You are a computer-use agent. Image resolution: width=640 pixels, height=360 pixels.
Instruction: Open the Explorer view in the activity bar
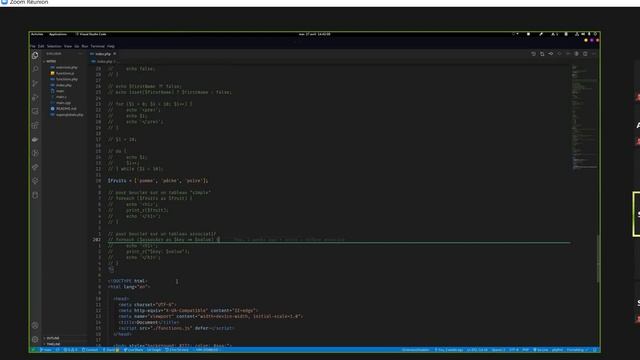pos(35,56)
